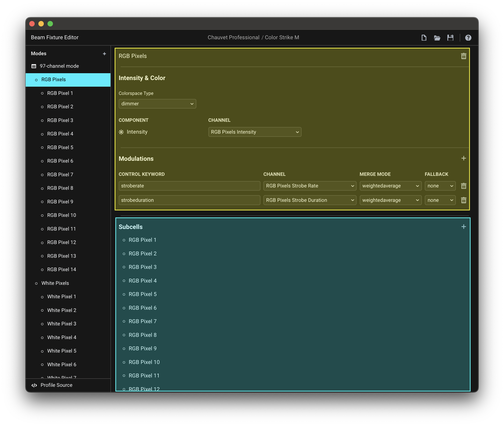Select RGB Pixel 8 in sidebar
The height and width of the screenshot is (426, 504).
(68, 188)
